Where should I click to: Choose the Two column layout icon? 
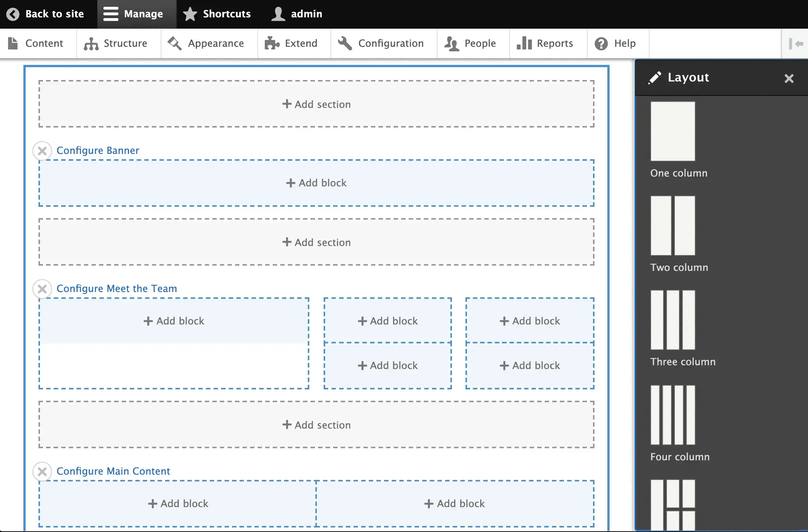pyautogui.click(x=673, y=226)
